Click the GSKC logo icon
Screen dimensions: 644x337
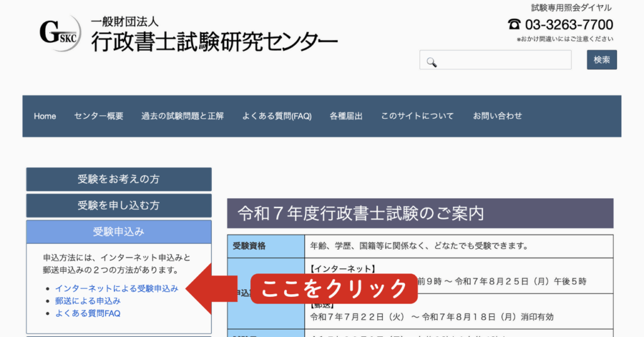coord(59,34)
